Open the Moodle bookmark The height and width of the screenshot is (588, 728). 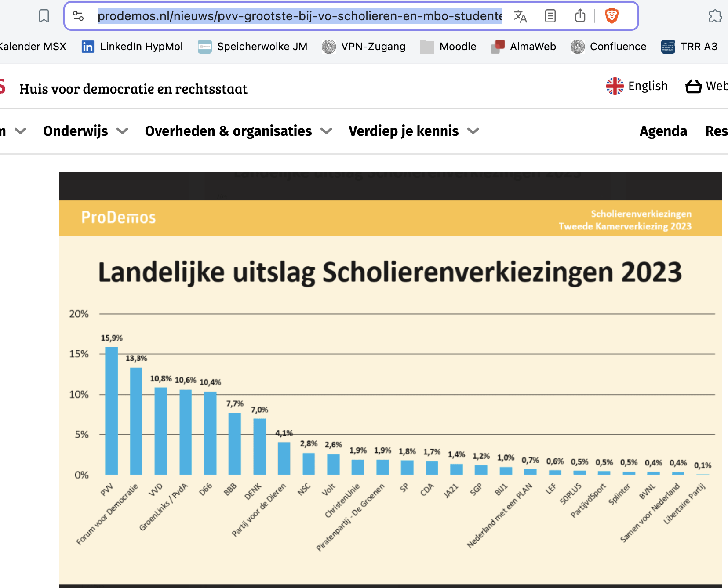point(448,47)
